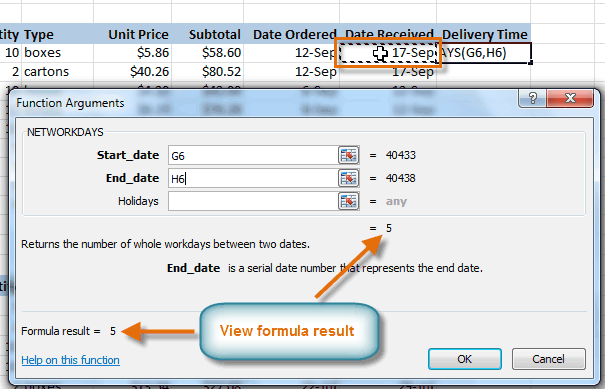
Task: Select the cell containing cartons
Action: pyautogui.click(x=57, y=71)
